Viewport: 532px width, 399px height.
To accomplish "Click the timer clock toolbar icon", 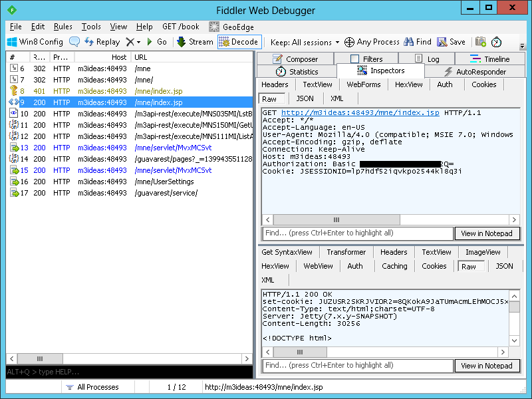I will (497, 42).
